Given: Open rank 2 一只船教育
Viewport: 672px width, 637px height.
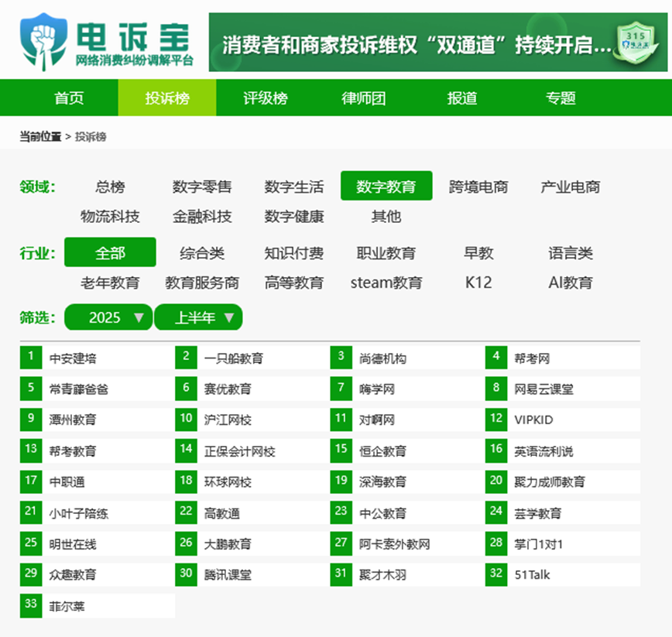Looking at the screenshot, I should (252, 358).
